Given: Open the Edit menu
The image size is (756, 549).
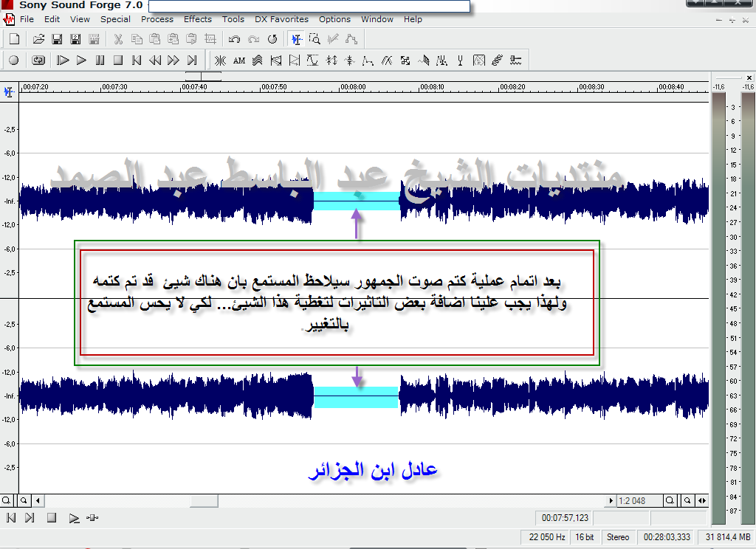Looking at the screenshot, I should [52, 19].
